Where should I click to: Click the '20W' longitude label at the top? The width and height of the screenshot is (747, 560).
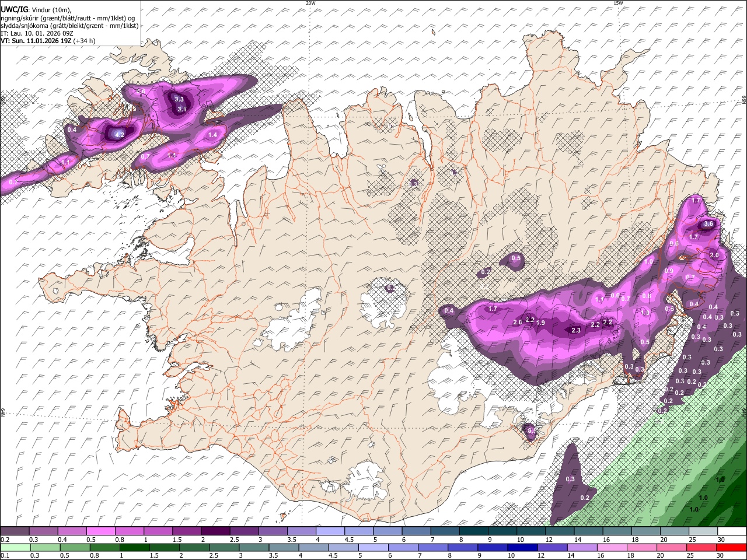coord(310,3)
